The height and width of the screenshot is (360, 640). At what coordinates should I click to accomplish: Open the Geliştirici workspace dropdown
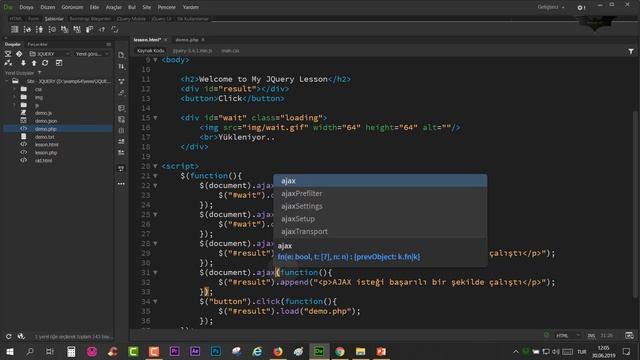[x=551, y=7]
